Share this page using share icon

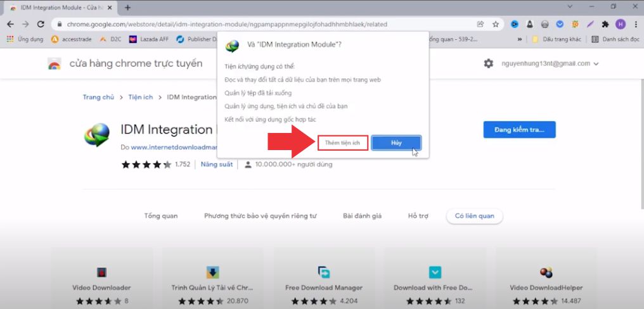[480, 24]
